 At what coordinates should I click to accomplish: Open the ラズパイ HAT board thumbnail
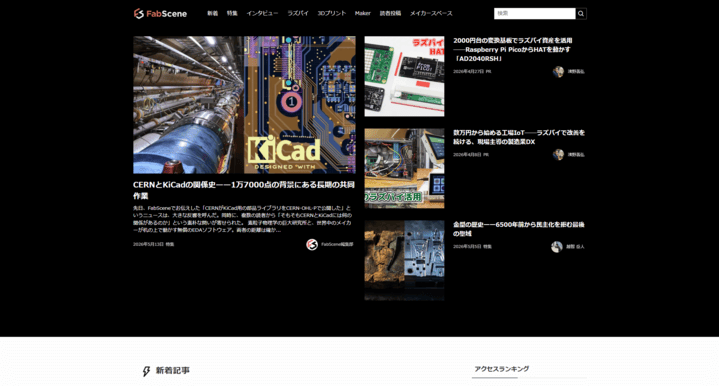click(404, 77)
